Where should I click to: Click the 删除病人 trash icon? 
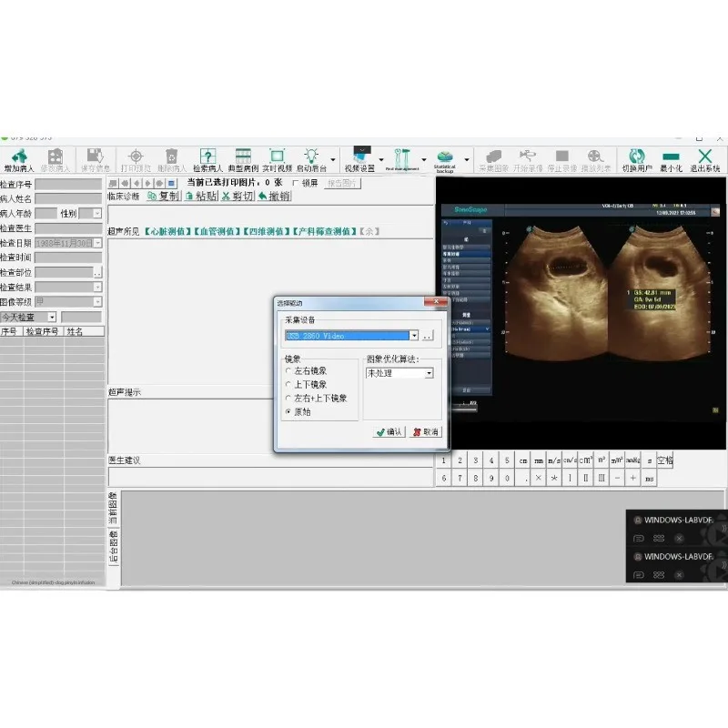click(x=171, y=160)
